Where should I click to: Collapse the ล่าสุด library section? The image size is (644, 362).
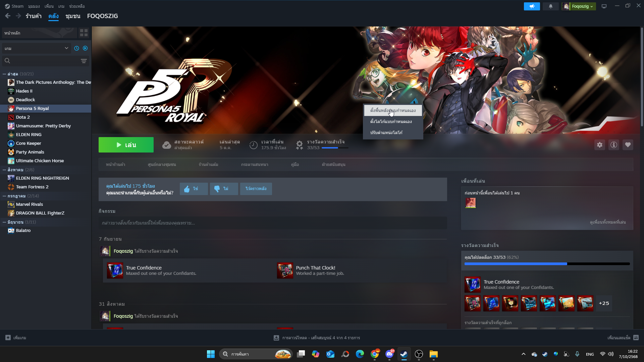coord(4,74)
